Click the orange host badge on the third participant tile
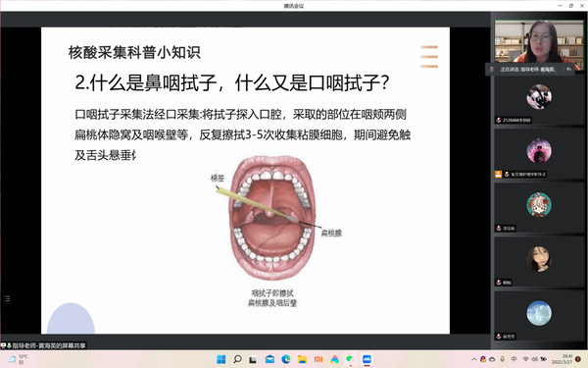 [498, 175]
